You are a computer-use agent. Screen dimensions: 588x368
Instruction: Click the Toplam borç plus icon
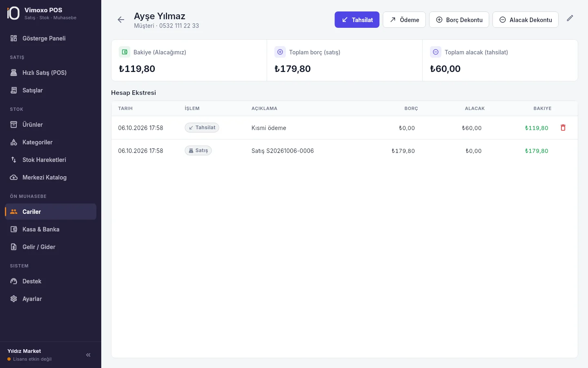[280, 52]
